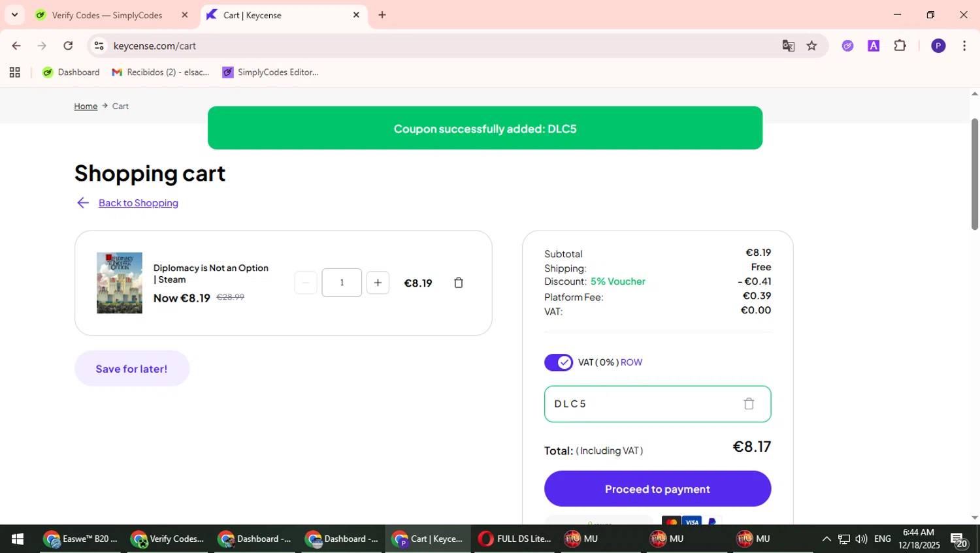The height and width of the screenshot is (553, 980).
Task: Click the ENG language indicator
Action: (x=883, y=539)
